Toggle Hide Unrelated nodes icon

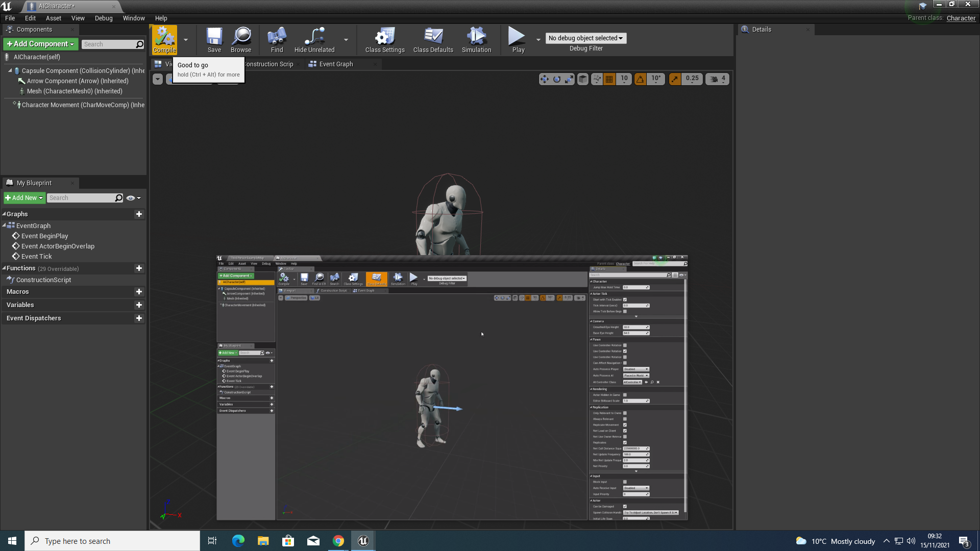click(x=314, y=40)
